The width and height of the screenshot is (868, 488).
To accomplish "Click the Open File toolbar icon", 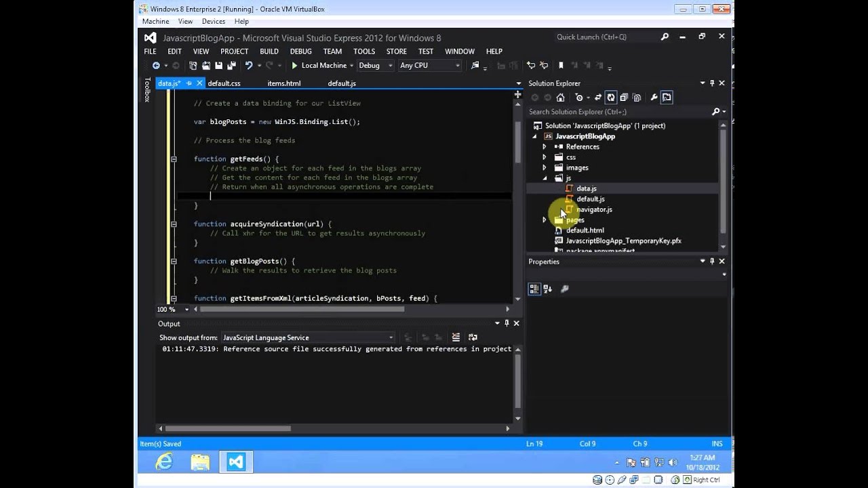I will pos(206,66).
